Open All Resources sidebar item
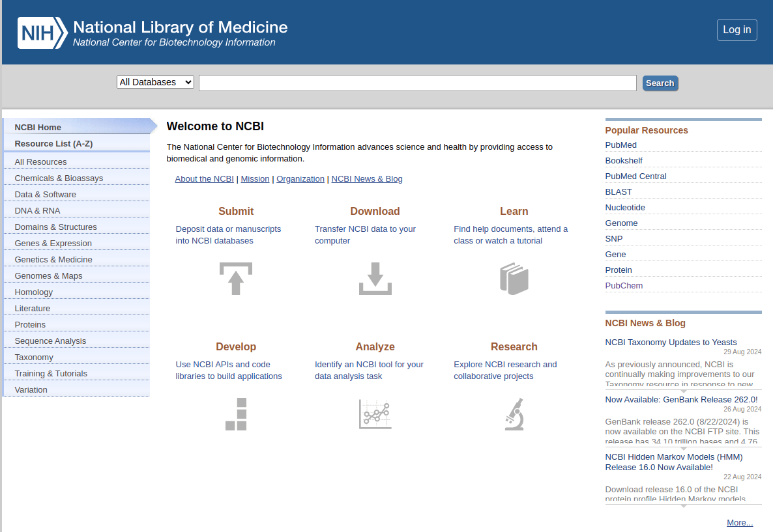 (76, 161)
